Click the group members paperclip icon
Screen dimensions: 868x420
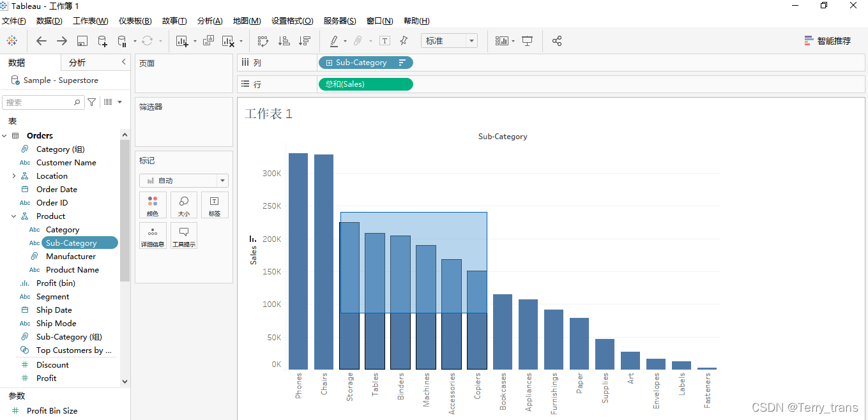pos(358,41)
